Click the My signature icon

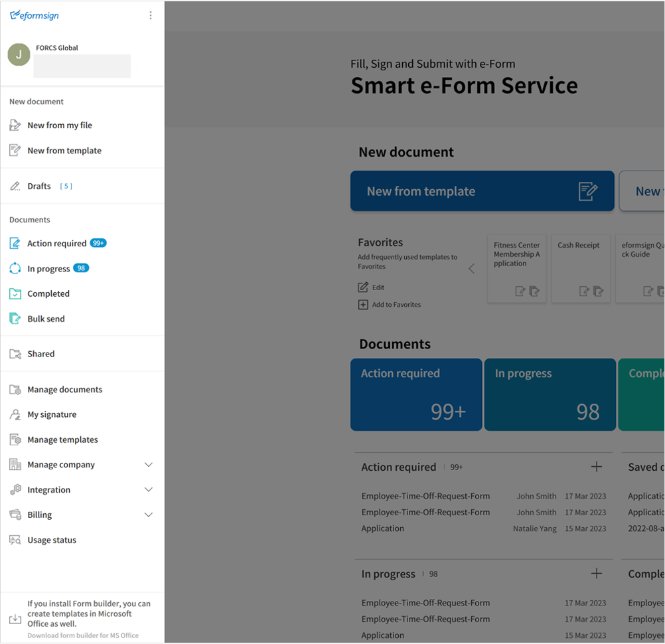15,414
